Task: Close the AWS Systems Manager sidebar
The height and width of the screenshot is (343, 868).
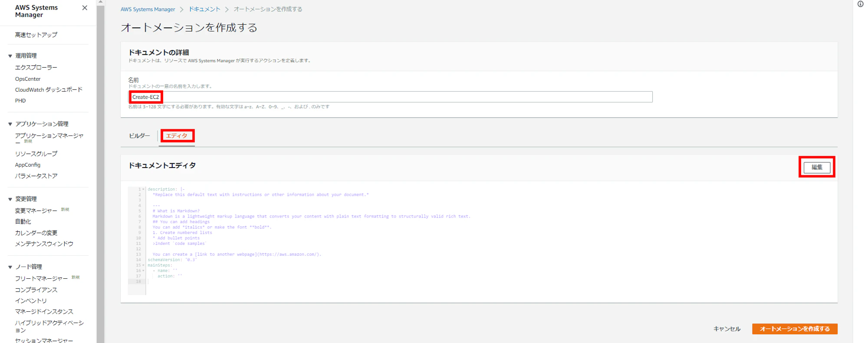Action: pyautogui.click(x=85, y=8)
